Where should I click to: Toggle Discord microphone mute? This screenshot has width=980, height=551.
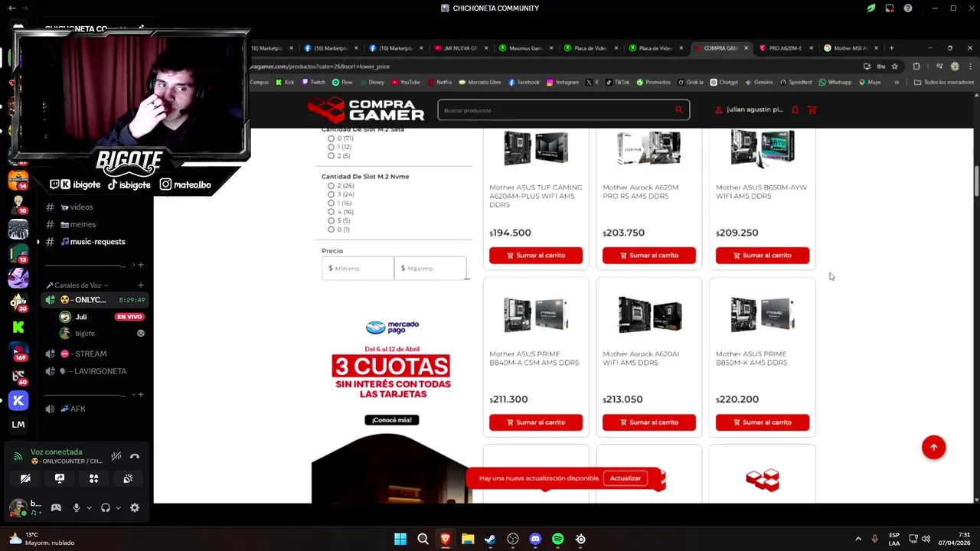tap(76, 507)
